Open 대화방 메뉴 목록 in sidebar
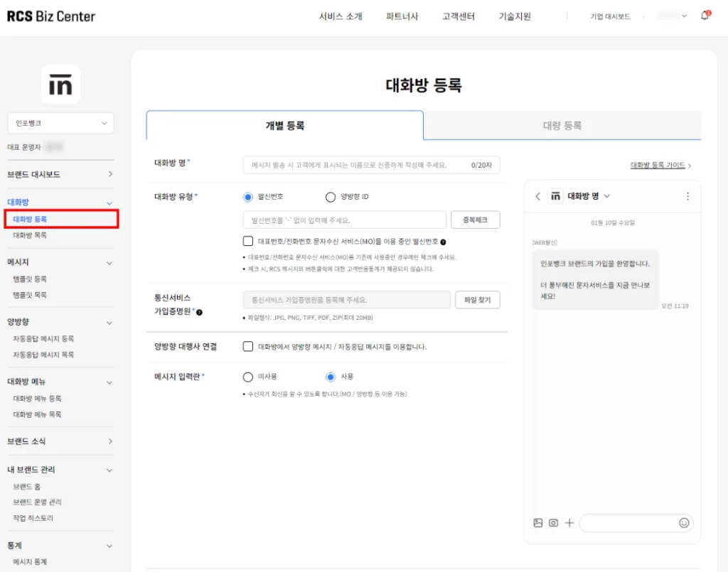Screen dimensions: 728x572 pyautogui.click(x=37, y=415)
